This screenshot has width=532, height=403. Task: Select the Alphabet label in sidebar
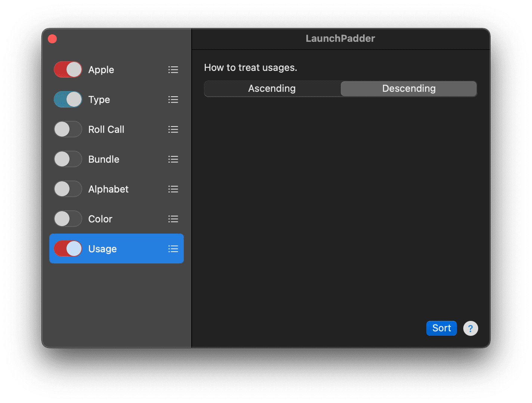click(108, 189)
